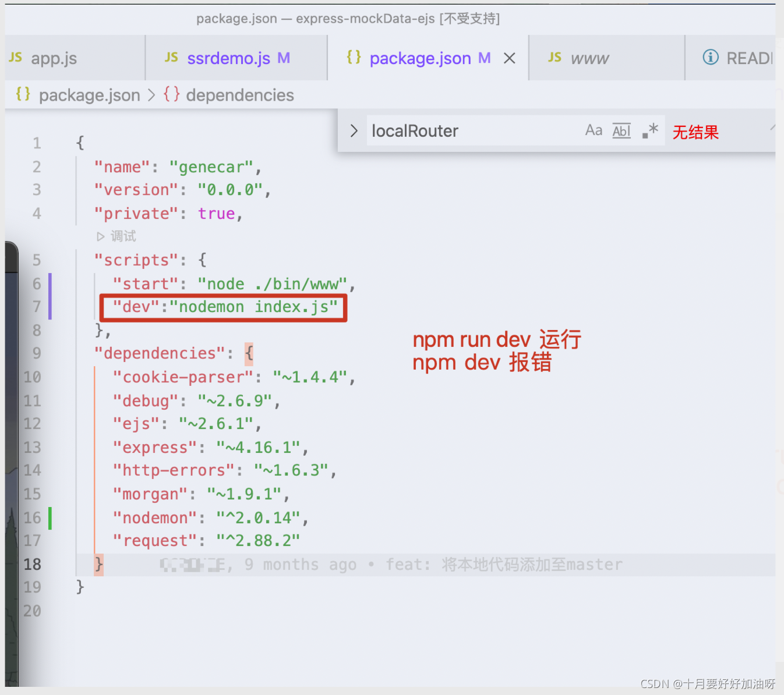
Task: Click the highlighted opening brace on line 9
Action: 249,354
